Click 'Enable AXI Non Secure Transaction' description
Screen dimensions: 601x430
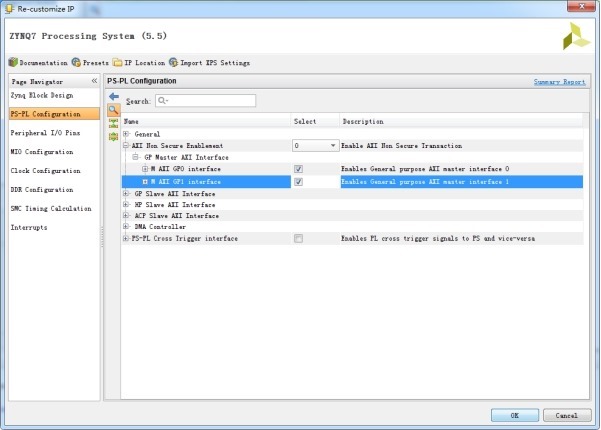coord(401,146)
